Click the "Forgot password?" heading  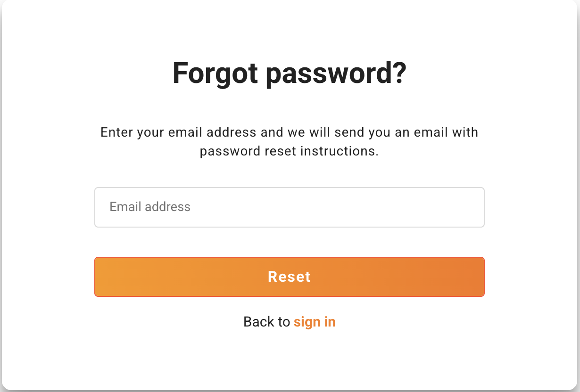point(289,73)
